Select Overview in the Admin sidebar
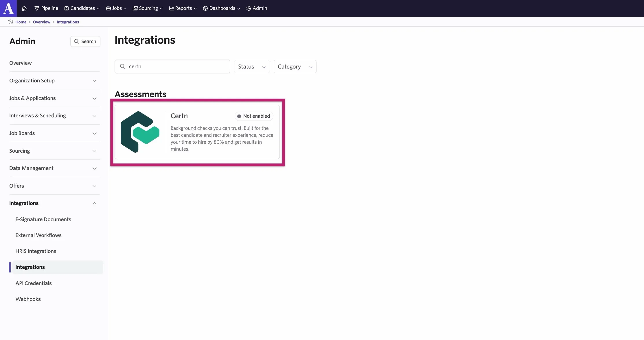Viewport: 644px width, 340px height. 21,63
